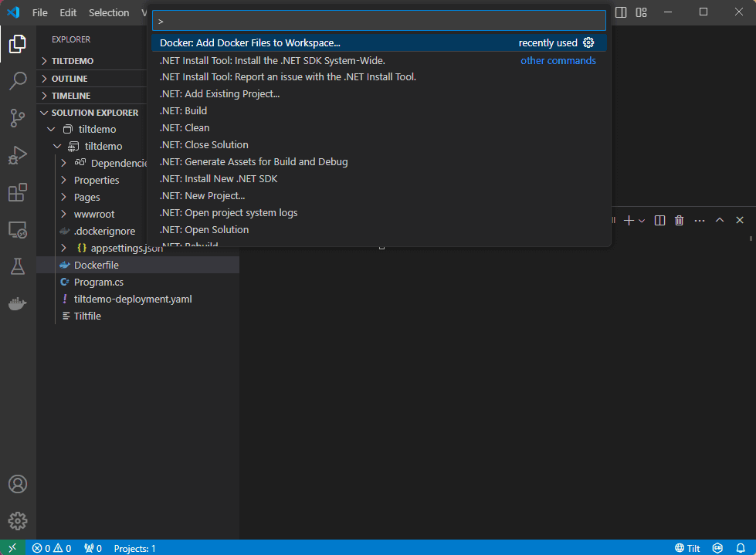Open terminal launch profile dropdown arrow

pyautogui.click(x=642, y=221)
